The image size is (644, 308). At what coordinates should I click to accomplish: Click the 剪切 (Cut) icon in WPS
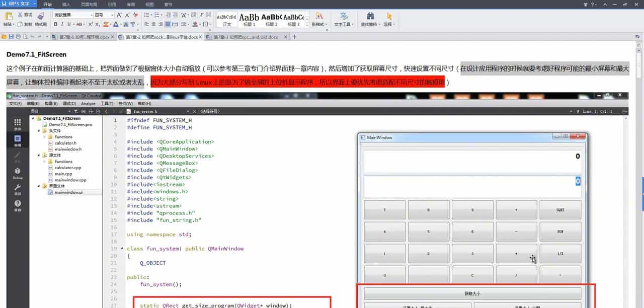[x=21, y=14]
